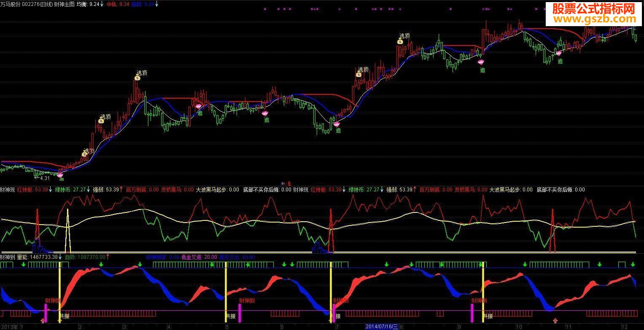Click the red up arrow near month 11
This screenshot has height=330, width=644.
(x=555, y=321)
